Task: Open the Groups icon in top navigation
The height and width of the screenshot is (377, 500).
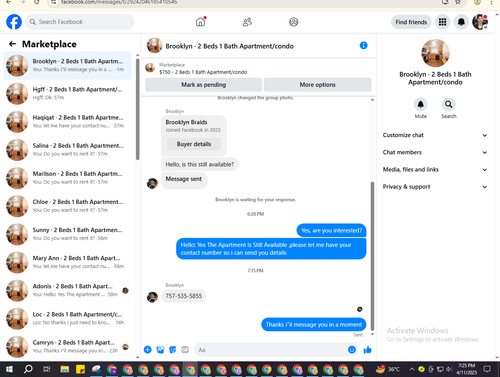Action: coord(293,22)
